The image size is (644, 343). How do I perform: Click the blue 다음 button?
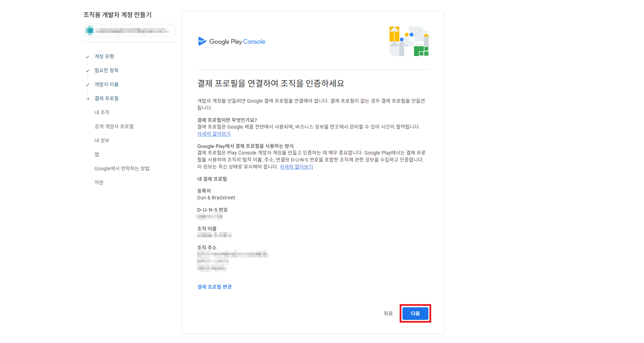point(415,314)
